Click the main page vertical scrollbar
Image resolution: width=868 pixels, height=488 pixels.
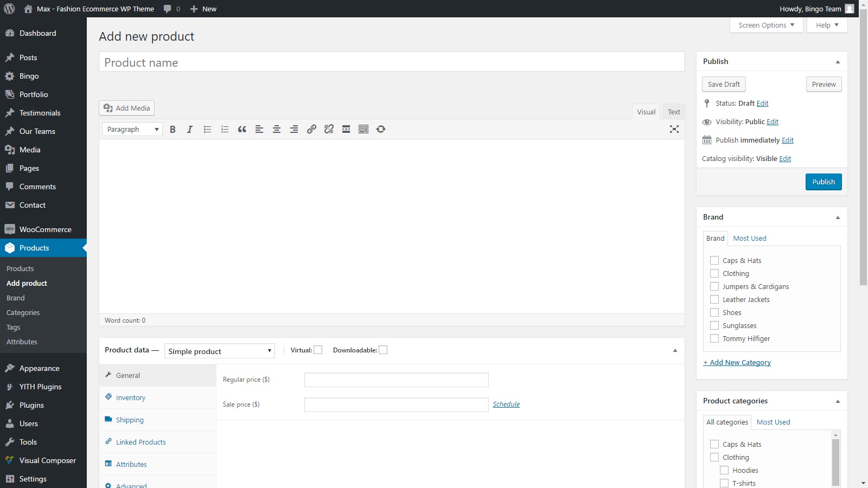(863, 146)
